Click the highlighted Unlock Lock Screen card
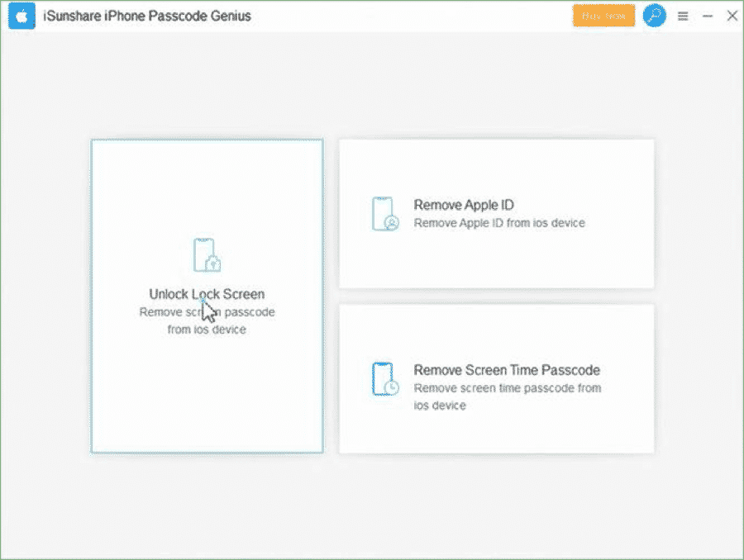The width and height of the screenshot is (744, 560). coord(206,295)
